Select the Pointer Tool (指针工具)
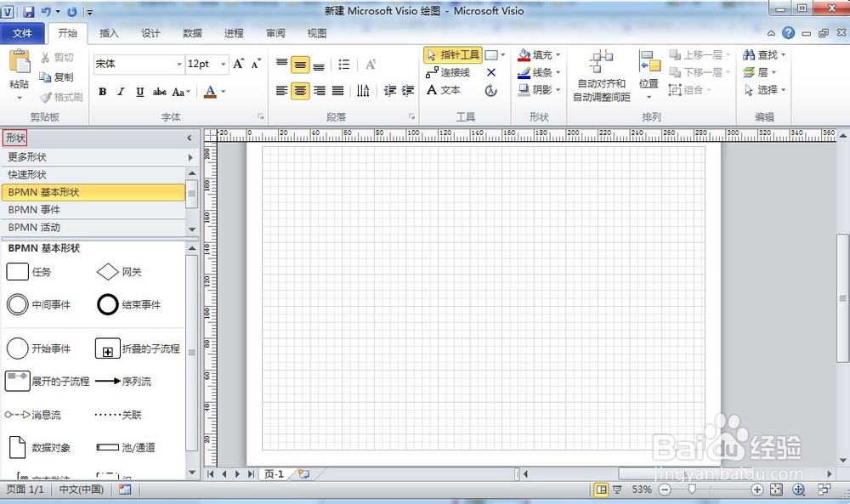This screenshot has width=850, height=504. coord(453,54)
